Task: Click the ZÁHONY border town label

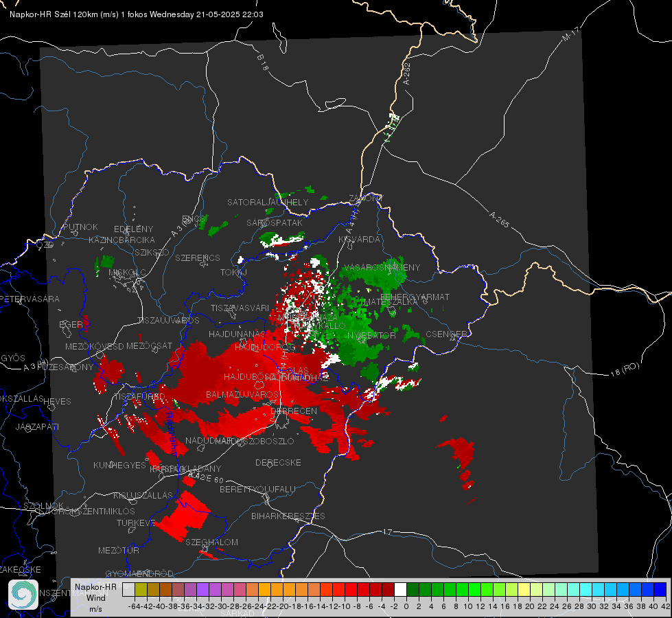Action: (x=366, y=198)
